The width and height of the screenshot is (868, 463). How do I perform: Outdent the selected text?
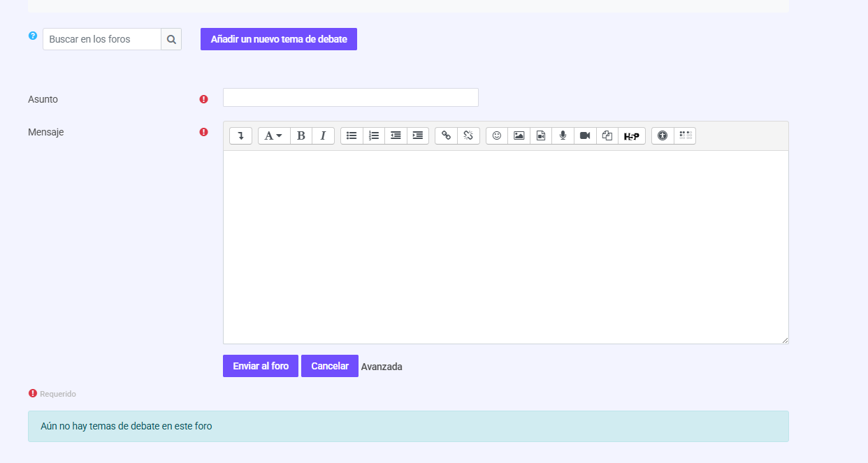396,135
